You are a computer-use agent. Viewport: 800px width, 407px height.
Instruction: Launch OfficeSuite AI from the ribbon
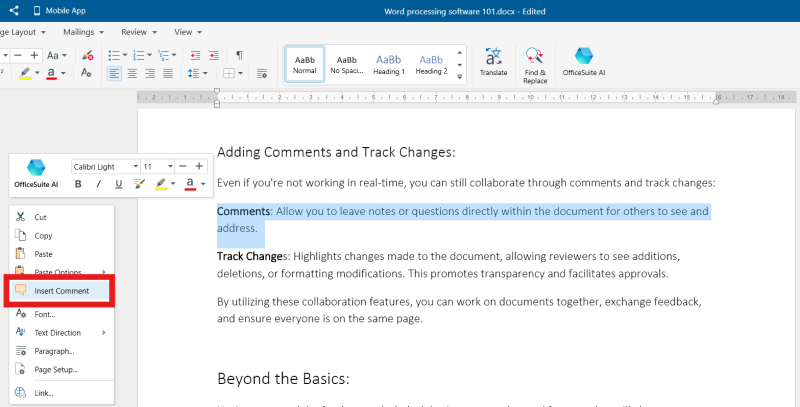583,62
